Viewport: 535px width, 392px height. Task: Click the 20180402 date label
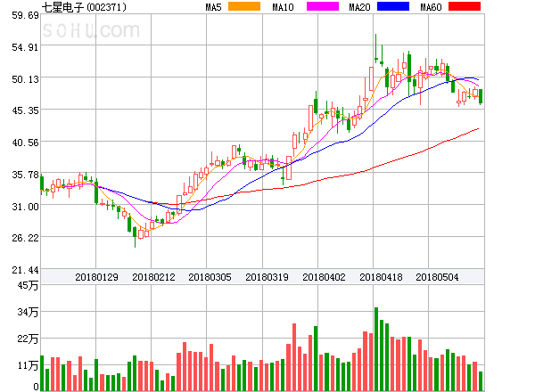pyautogui.click(x=324, y=277)
